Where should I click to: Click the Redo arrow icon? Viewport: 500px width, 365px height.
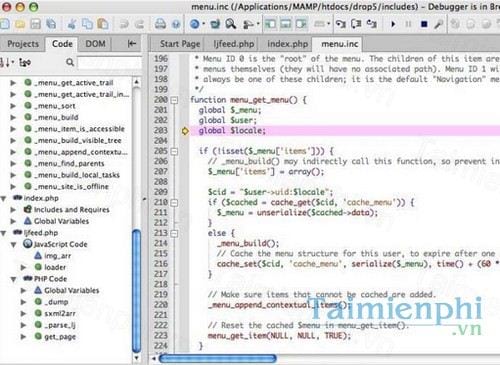click(139, 24)
